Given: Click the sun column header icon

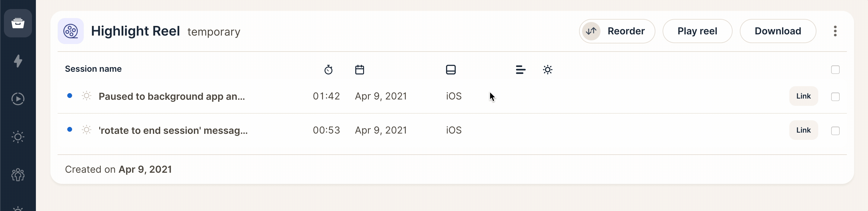Looking at the screenshot, I should [x=548, y=70].
